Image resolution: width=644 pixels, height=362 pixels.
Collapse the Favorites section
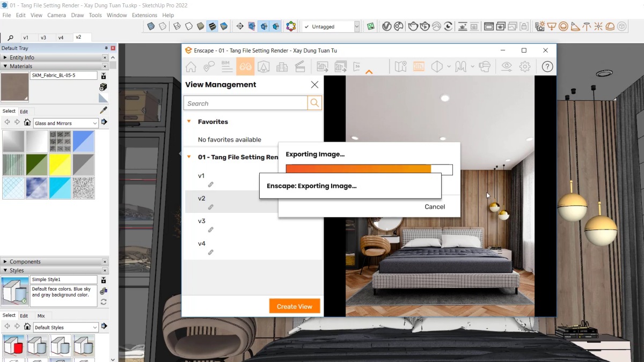coord(189,121)
